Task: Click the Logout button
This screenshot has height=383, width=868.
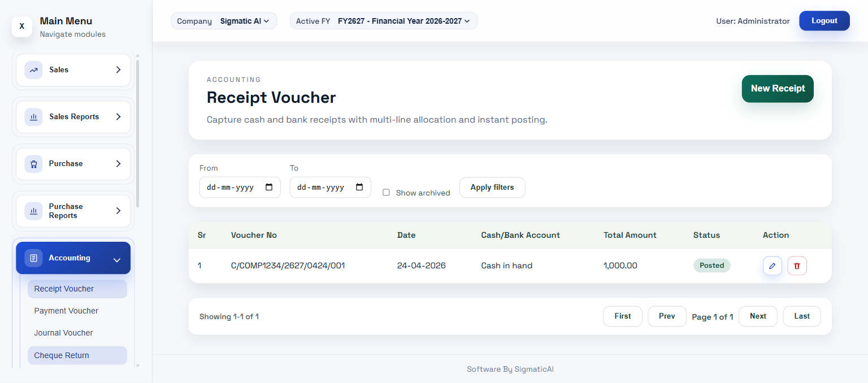Action: (824, 21)
